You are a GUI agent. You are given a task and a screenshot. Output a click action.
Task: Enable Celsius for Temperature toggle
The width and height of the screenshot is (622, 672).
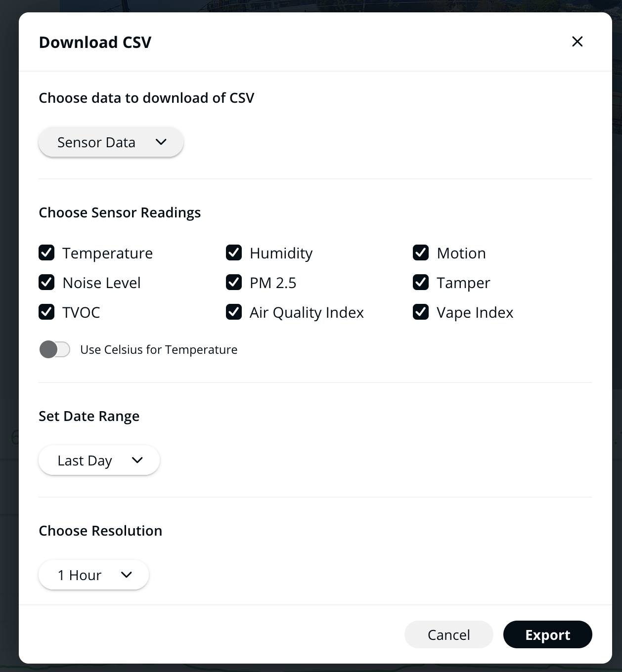[x=54, y=349]
